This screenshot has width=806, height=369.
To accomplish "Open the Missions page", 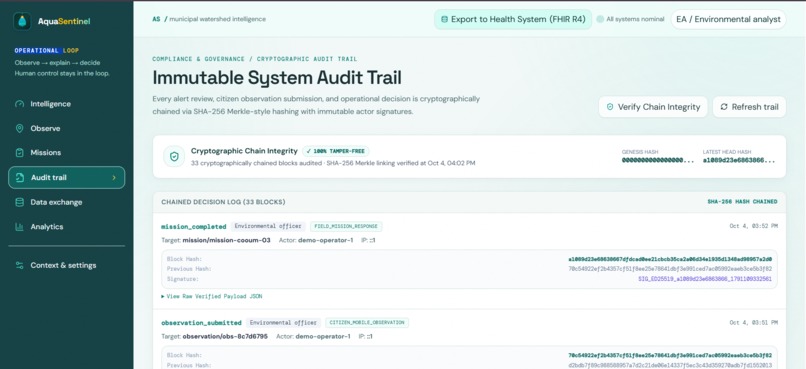I will click(66, 153).
